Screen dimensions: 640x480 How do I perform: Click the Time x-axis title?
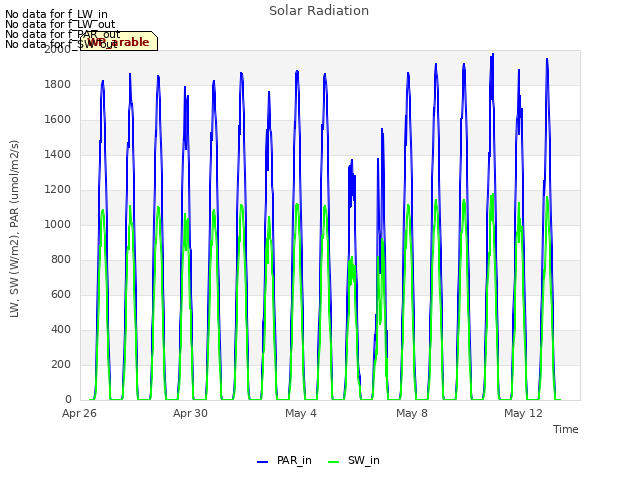click(x=566, y=429)
